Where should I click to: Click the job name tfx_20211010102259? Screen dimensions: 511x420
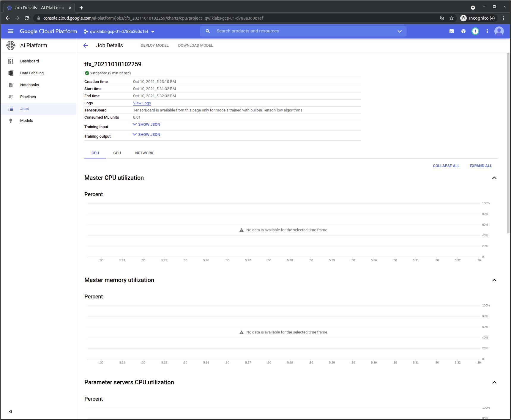click(x=113, y=64)
